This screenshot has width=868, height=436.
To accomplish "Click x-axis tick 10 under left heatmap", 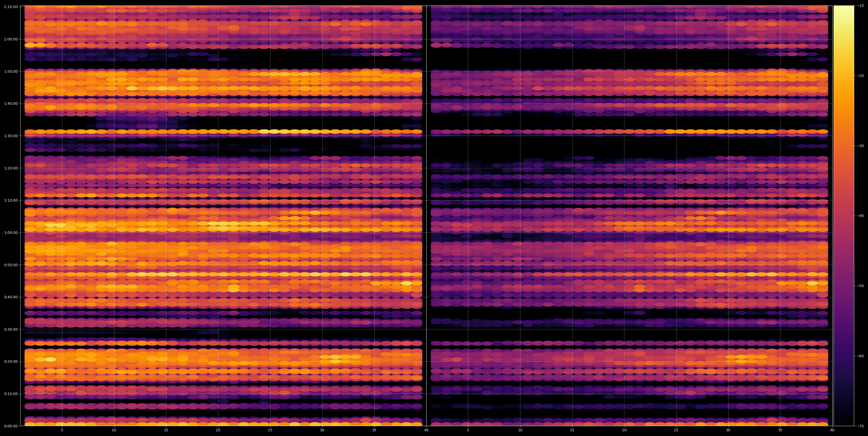I will (114, 430).
